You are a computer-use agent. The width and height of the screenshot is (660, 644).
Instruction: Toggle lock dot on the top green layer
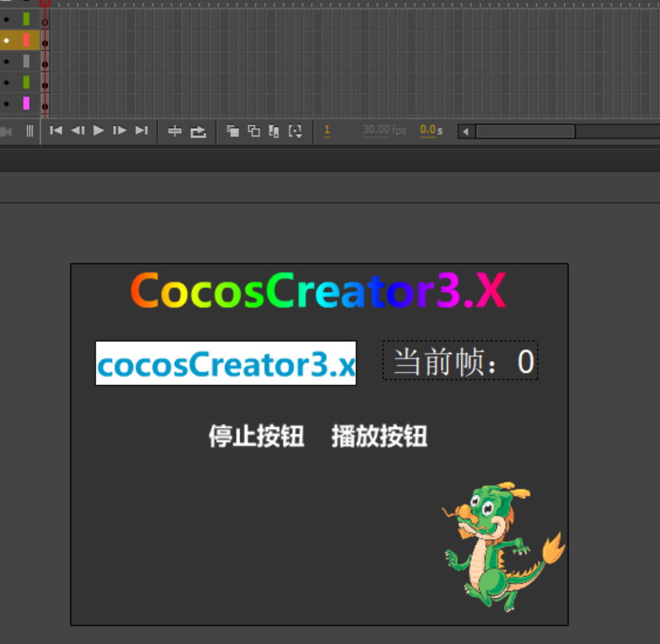pos(6,20)
